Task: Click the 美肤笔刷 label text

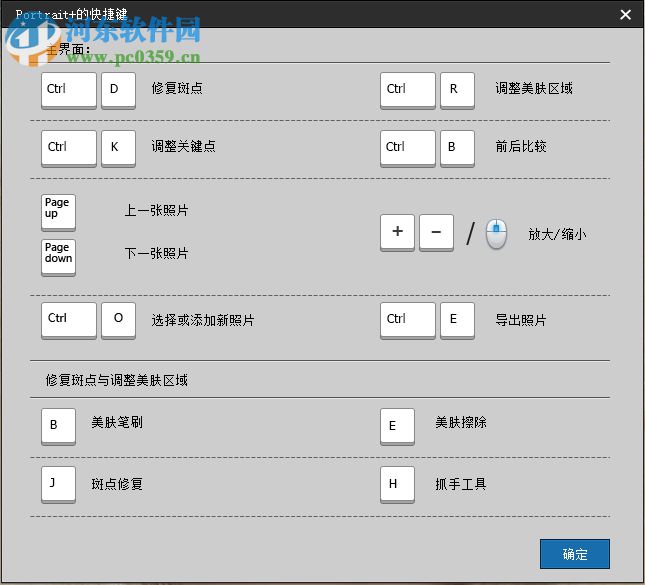Action: (117, 422)
